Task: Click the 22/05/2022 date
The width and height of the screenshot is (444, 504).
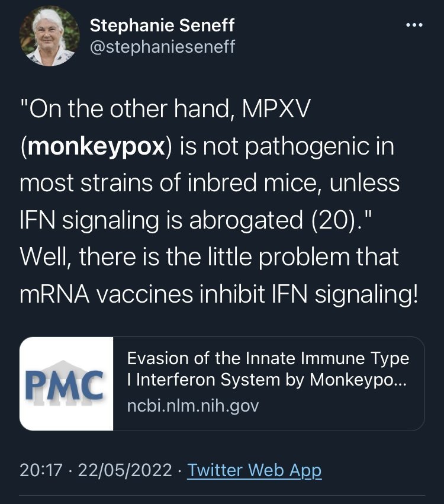Action: point(125,470)
